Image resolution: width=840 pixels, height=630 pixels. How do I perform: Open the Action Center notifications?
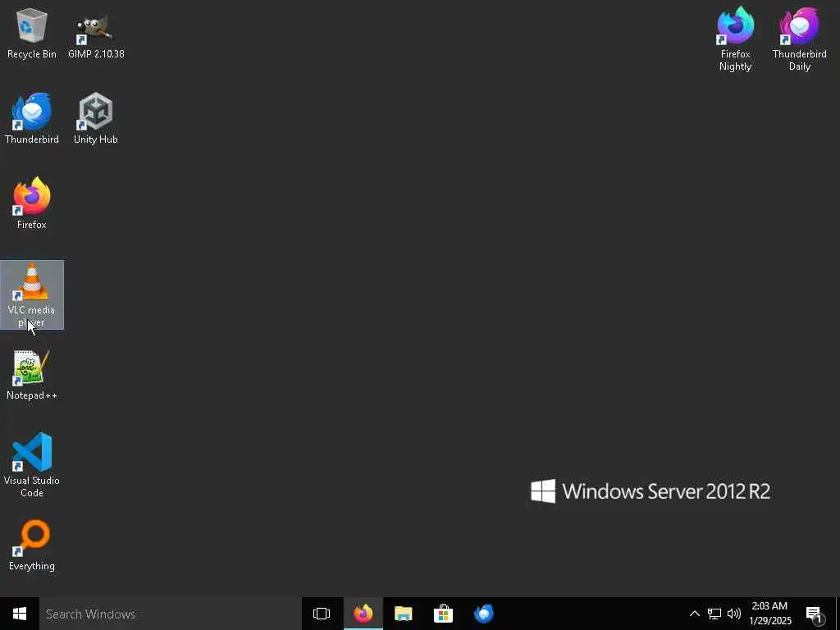coord(815,614)
